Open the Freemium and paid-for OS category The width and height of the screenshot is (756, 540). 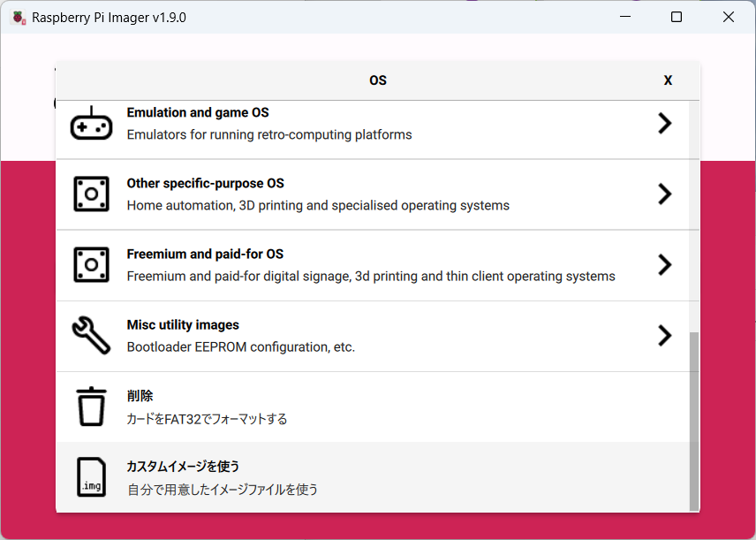pyautogui.click(x=373, y=265)
